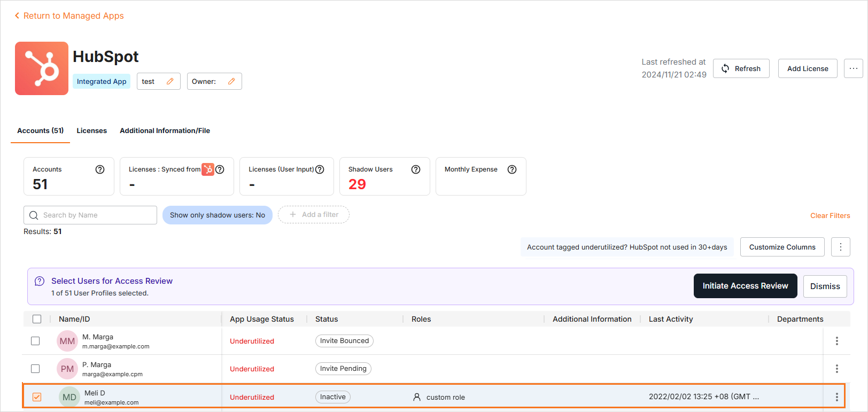Click the Departments column header

click(800, 319)
